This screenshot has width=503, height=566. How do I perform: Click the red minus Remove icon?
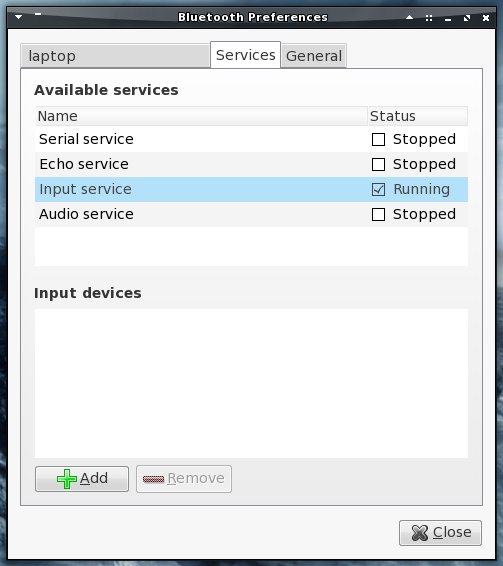tap(153, 479)
